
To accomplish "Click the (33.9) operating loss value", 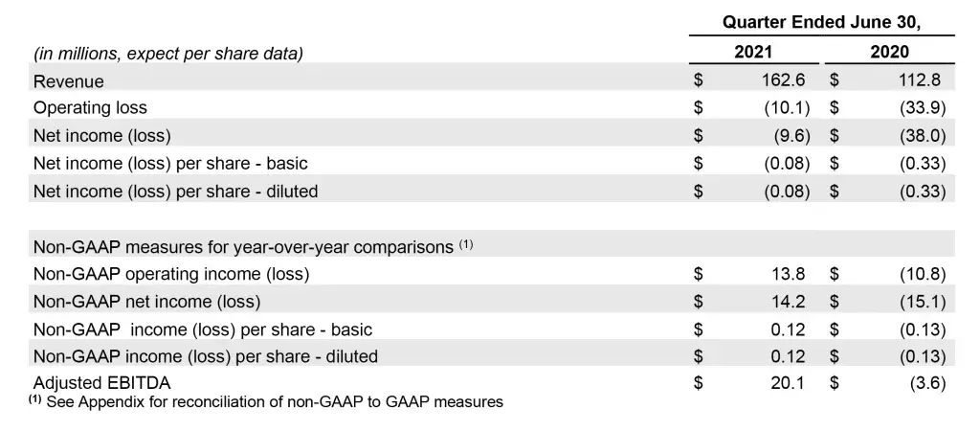I will tap(923, 108).
